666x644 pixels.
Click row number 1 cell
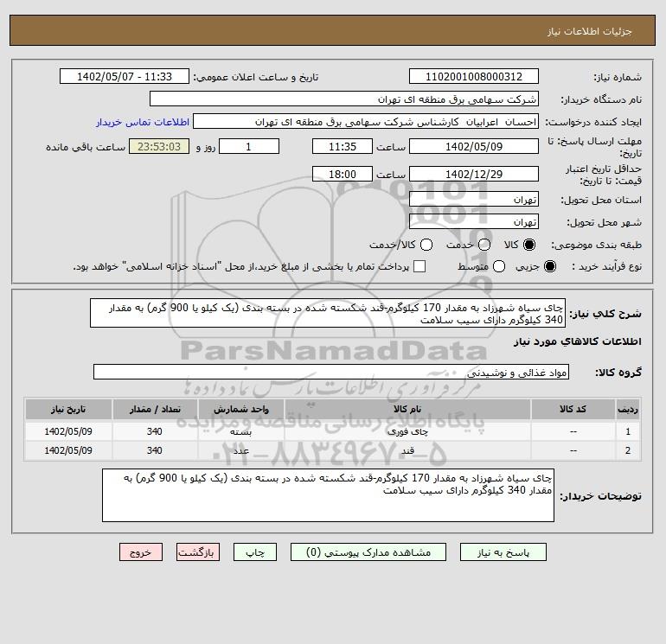pyautogui.click(x=628, y=431)
